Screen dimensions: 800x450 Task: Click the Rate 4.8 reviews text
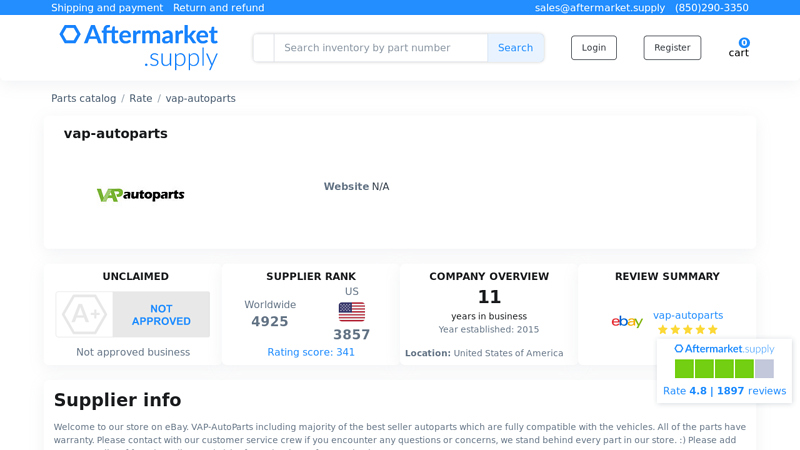724,391
